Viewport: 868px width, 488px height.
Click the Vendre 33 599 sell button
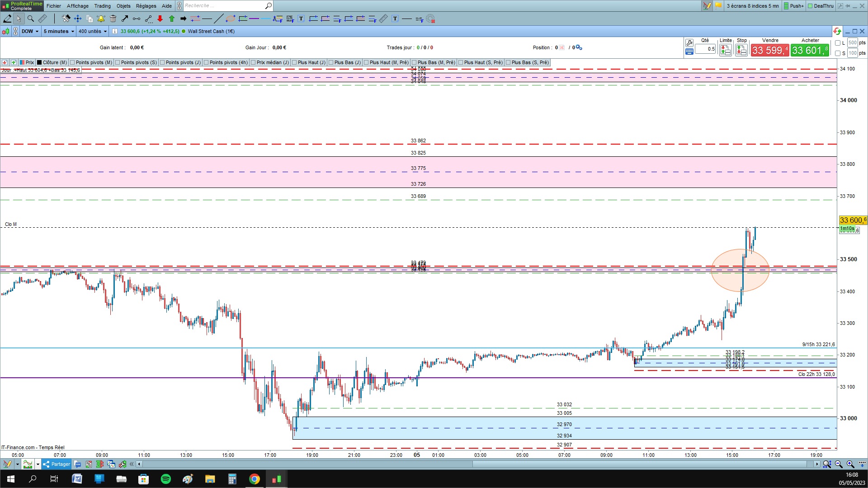tap(769, 50)
